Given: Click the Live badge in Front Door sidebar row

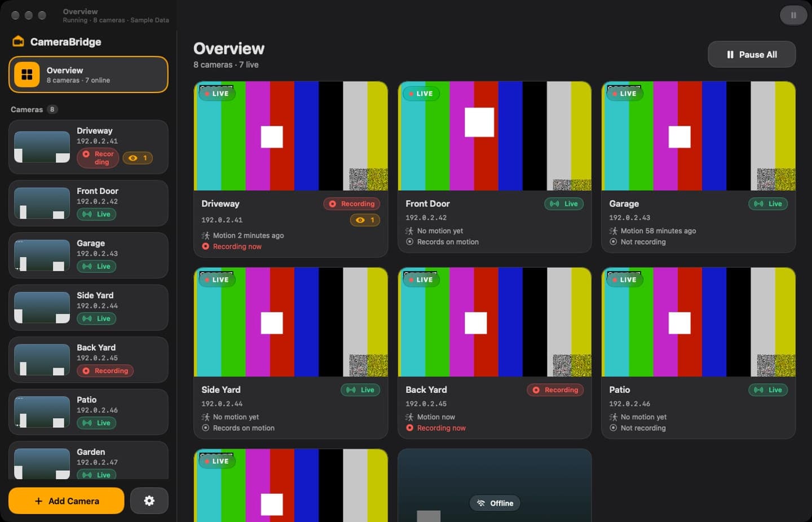Looking at the screenshot, I should pyautogui.click(x=96, y=214).
